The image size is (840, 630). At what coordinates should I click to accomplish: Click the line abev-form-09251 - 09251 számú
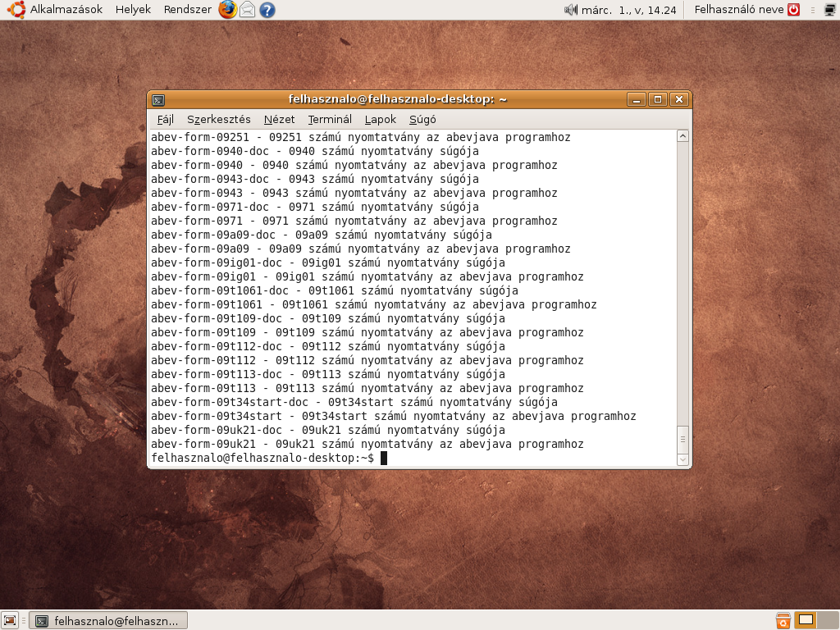[x=361, y=137]
